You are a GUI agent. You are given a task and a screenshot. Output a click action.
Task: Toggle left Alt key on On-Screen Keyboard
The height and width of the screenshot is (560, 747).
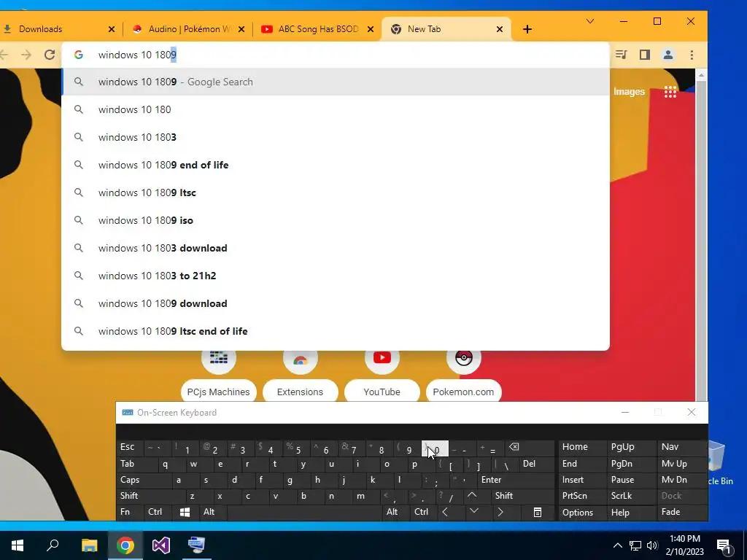click(209, 512)
